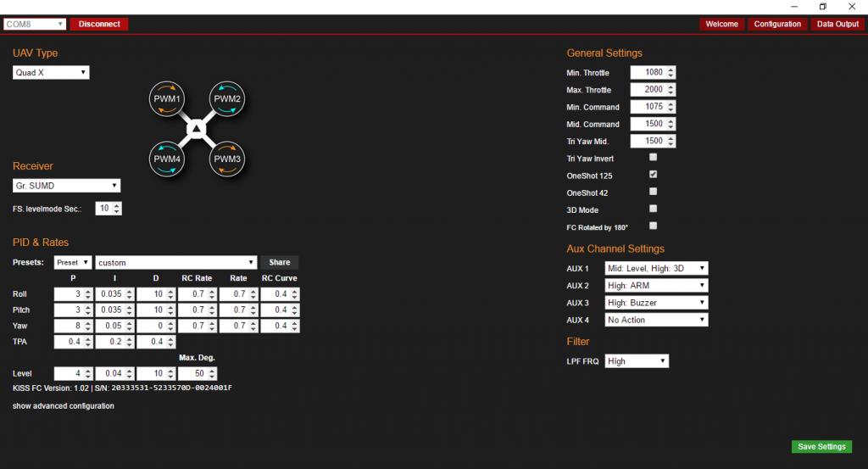Click the Save Settings button

coord(821,447)
